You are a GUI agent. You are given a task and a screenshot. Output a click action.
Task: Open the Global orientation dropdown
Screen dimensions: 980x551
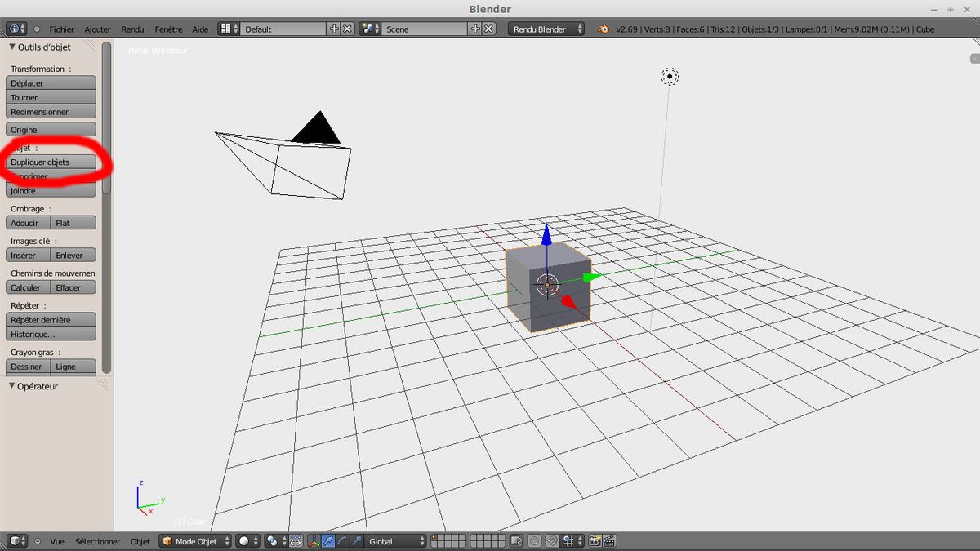[395, 541]
